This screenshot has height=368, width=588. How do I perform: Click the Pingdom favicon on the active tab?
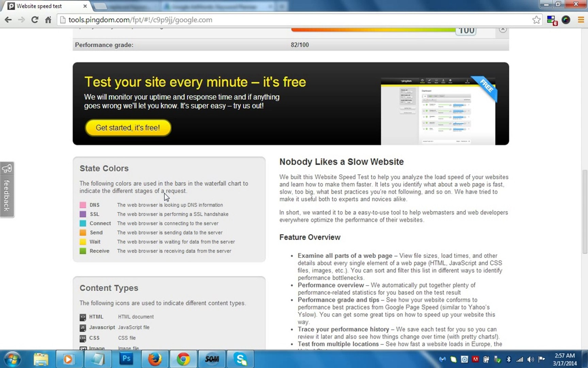(x=11, y=6)
